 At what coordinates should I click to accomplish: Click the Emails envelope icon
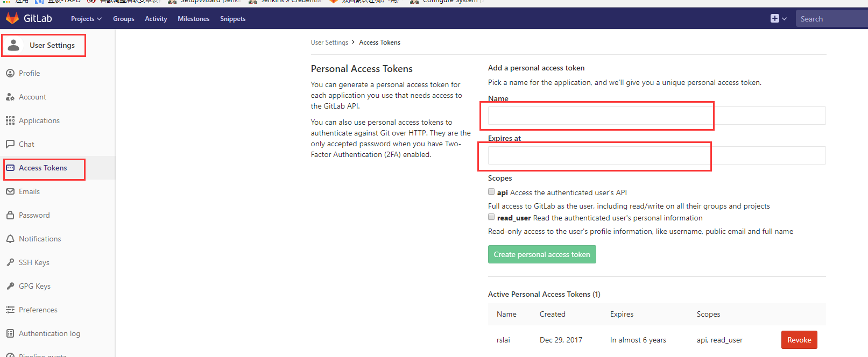[10, 191]
